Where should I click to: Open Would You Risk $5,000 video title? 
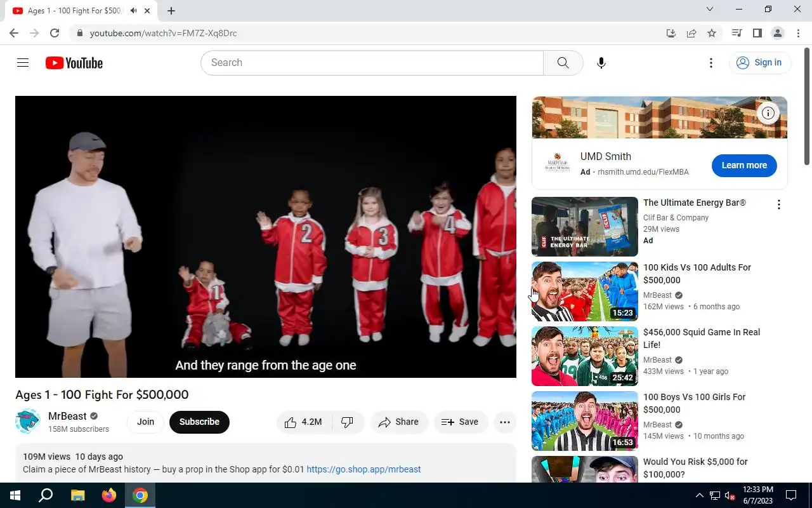pyautogui.click(x=695, y=468)
